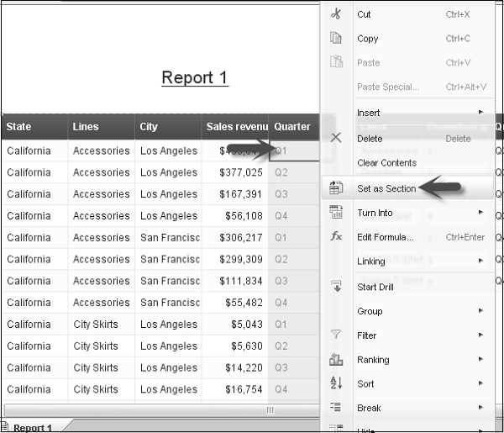Click the Delete X icon
This screenshot has width=504, height=433.
coord(336,138)
